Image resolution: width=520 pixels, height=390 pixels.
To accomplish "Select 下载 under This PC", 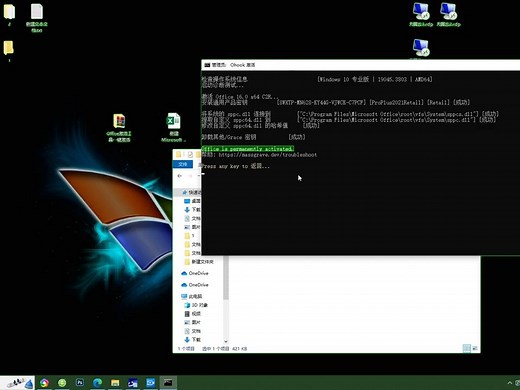I will click(x=193, y=340).
